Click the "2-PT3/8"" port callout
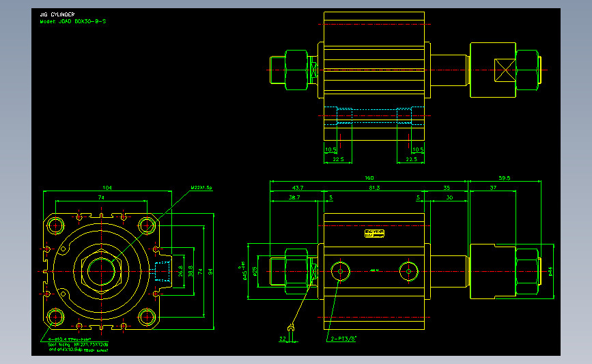Screen dimensions: 592x364 coord(343,339)
